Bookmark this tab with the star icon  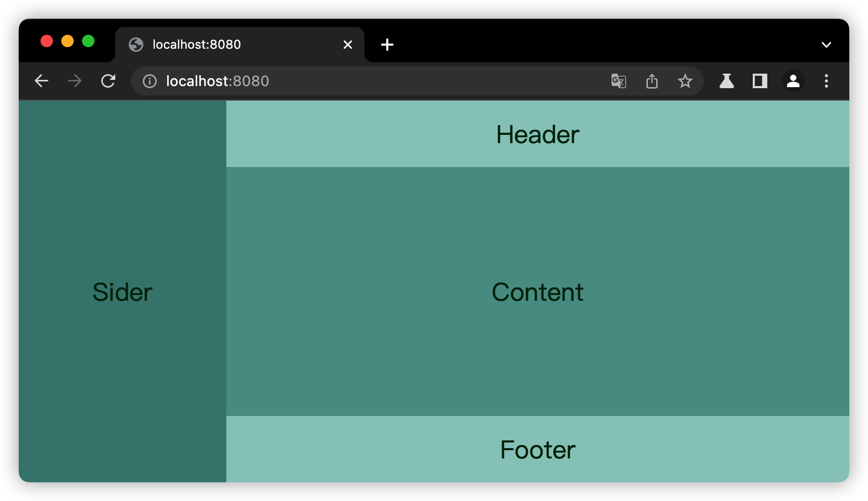click(x=685, y=81)
